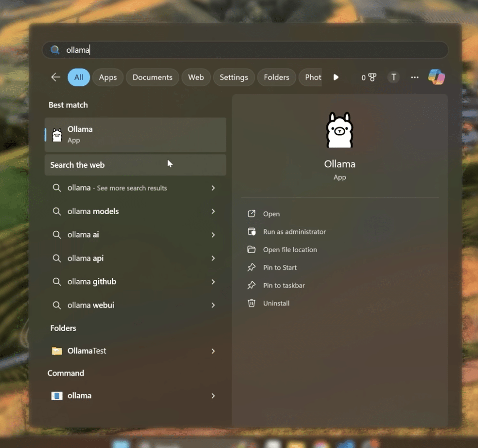Expand the 'ollama webui' chevron
Screen dimensions: 478x448
[x=213, y=305]
